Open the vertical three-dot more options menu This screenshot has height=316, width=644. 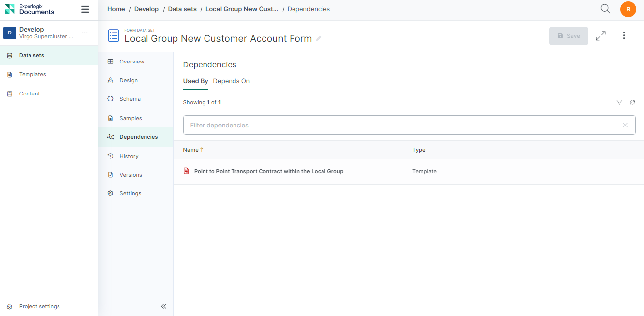624,35
